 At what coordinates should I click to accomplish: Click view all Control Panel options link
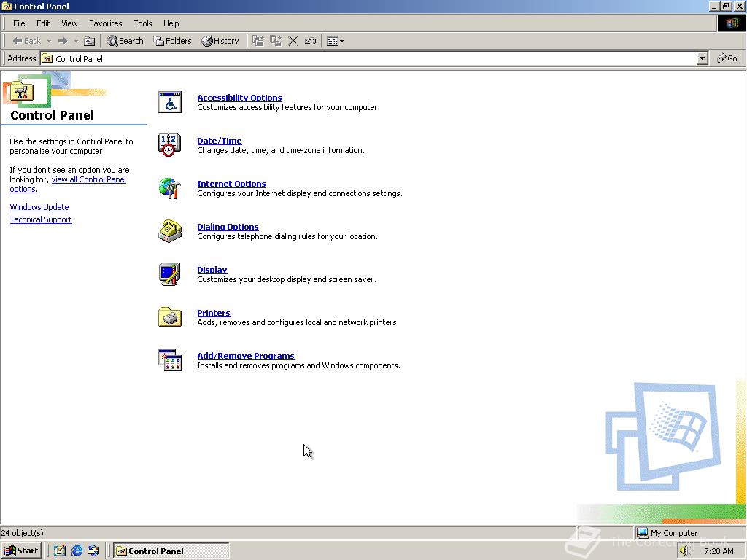[x=88, y=179]
